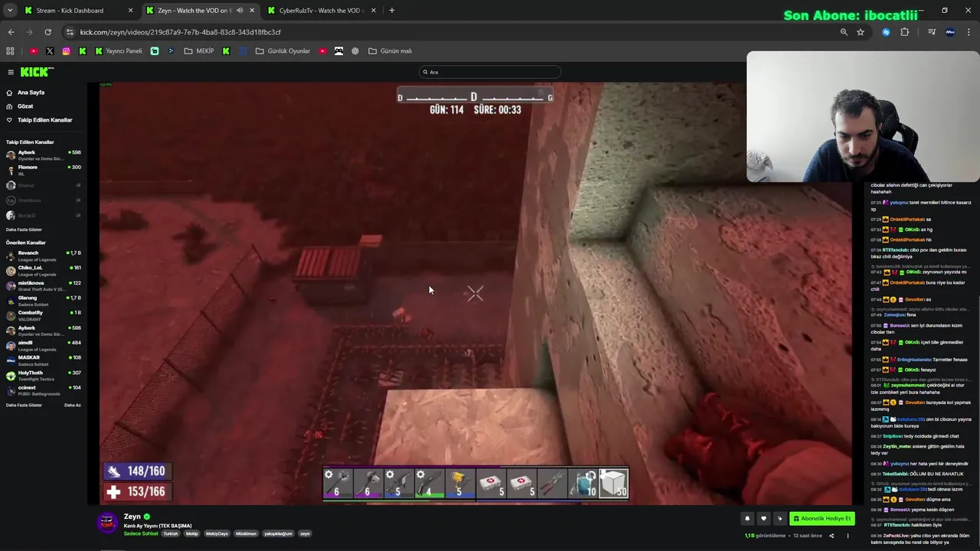
Task: Open the Instagram bookmark
Action: (67, 51)
